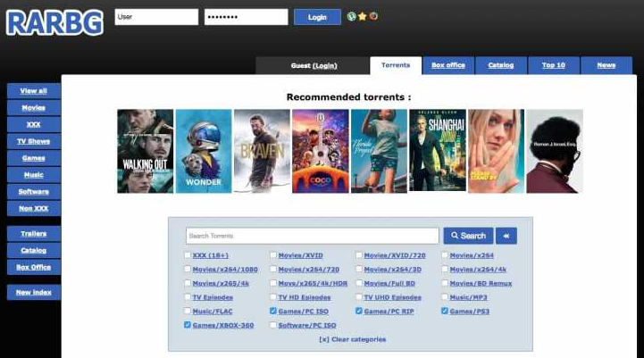Viewport: 644px width, 358px height.
Task: Open New index in the sidebar
Action: (34, 292)
